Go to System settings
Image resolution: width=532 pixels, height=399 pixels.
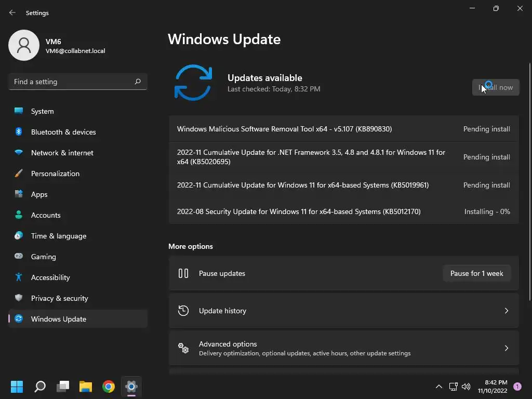tap(78, 111)
